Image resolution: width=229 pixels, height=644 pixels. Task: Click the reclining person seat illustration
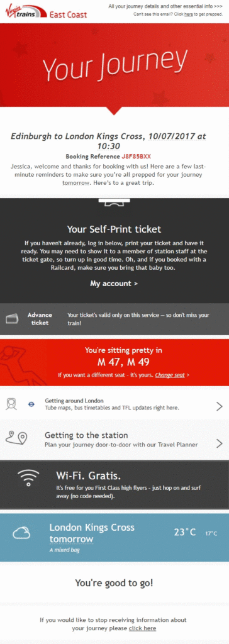pos(24,363)
